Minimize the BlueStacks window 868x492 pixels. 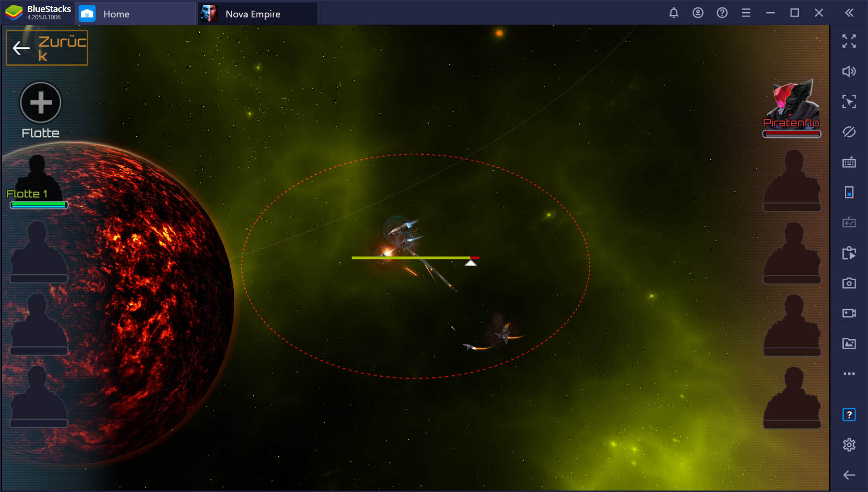(770, 13)
